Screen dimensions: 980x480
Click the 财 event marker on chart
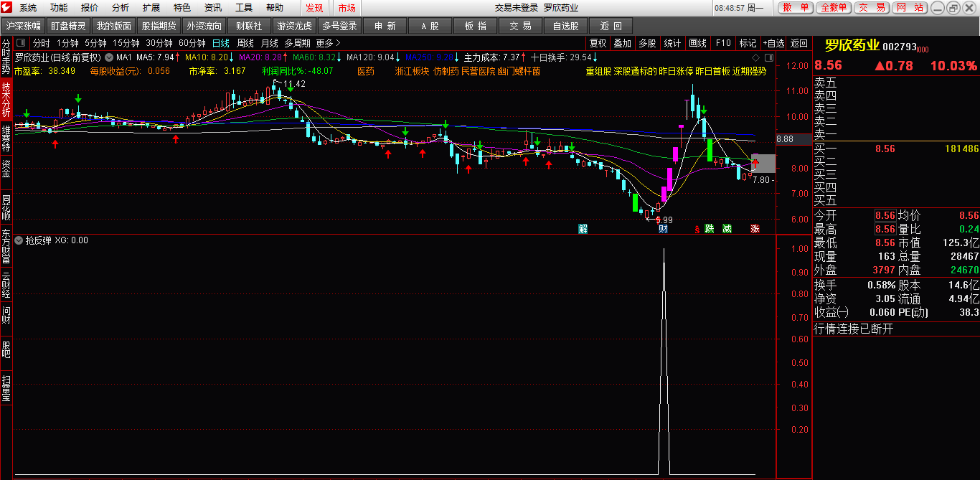click(x=663, y=229)
